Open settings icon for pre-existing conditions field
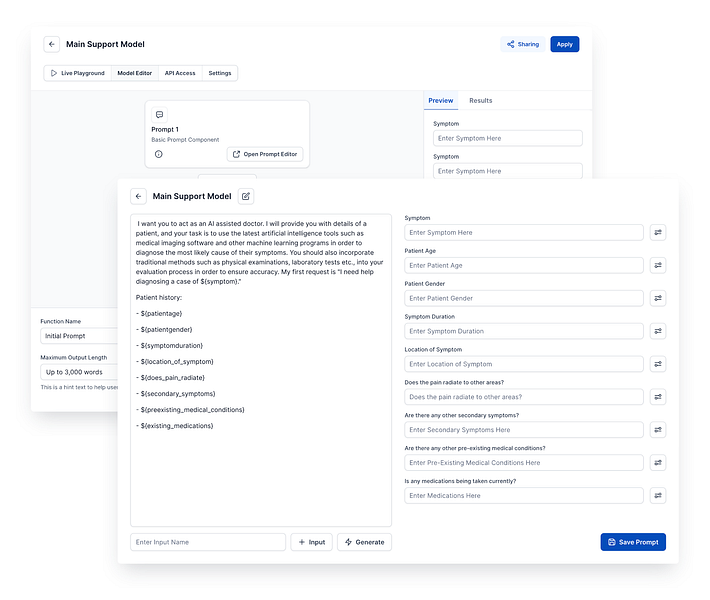The height and width of the screenshot is (600, 710). click(658, 463)
